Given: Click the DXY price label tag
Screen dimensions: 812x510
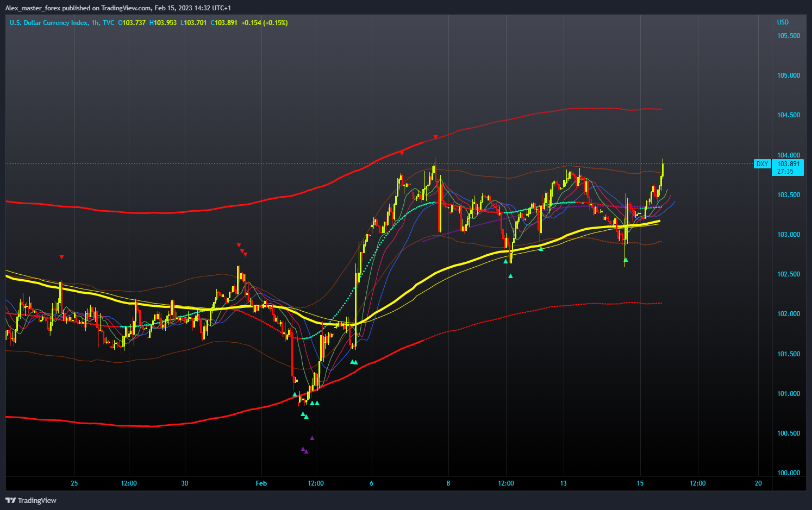Looking at the screenshot, I should coord(762,164).
